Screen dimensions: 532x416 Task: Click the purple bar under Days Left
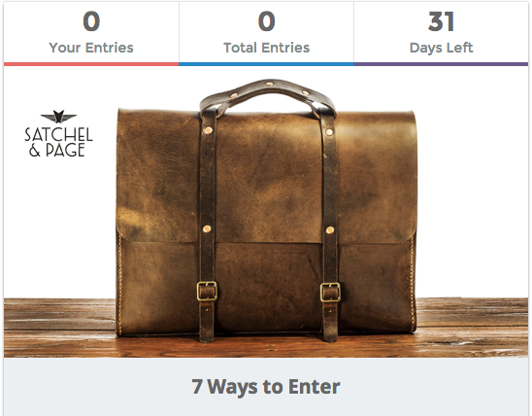pos(441,64)
